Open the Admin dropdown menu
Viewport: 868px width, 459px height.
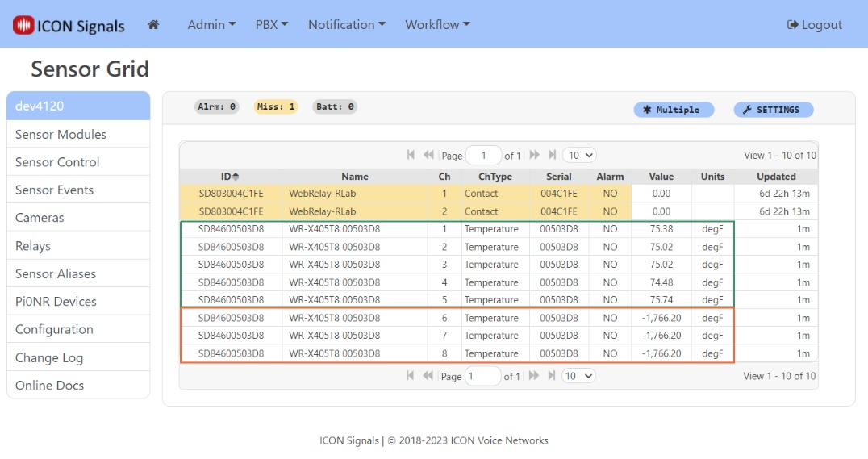pyautogui.click(x=211, y=25)
